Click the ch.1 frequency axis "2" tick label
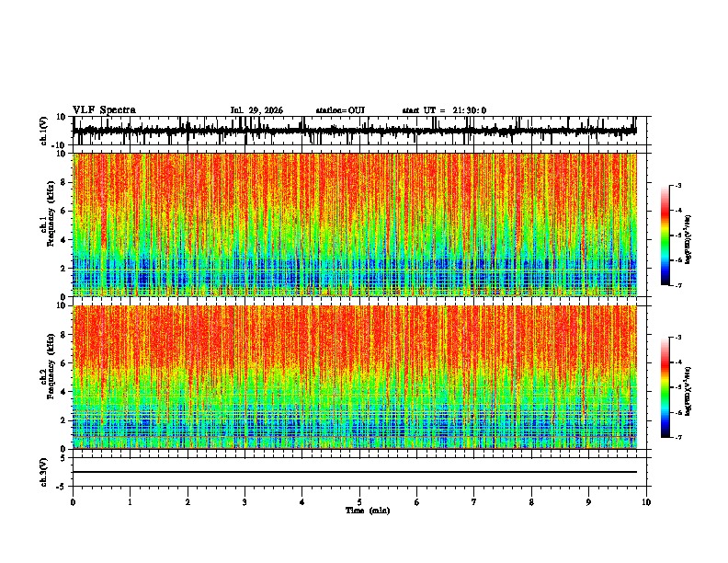Screen dimensions: 728x563 (64, 268)
